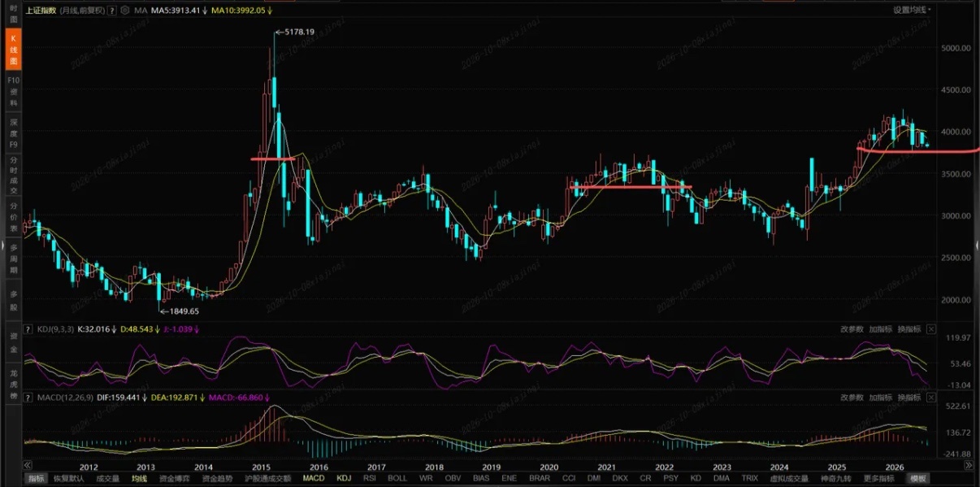Toggle the 资金博弈 indicator
The width and height of the screenshot is (980, 487).
174,478
